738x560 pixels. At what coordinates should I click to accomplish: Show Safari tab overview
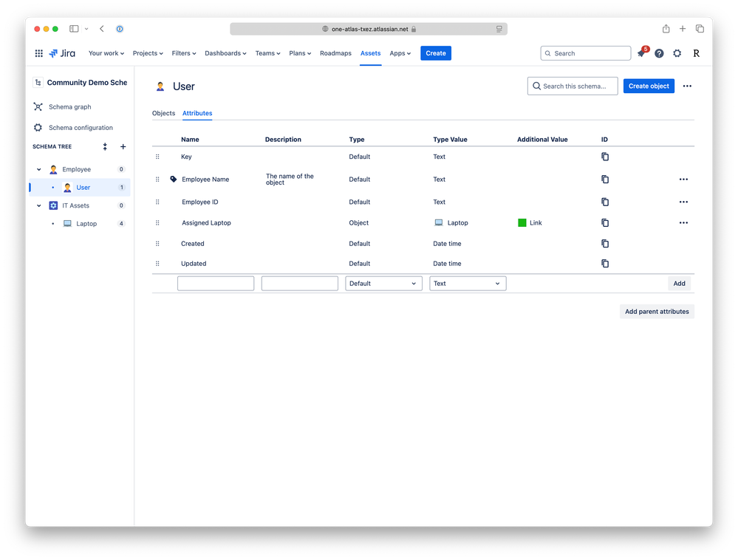tap(700, 29)
